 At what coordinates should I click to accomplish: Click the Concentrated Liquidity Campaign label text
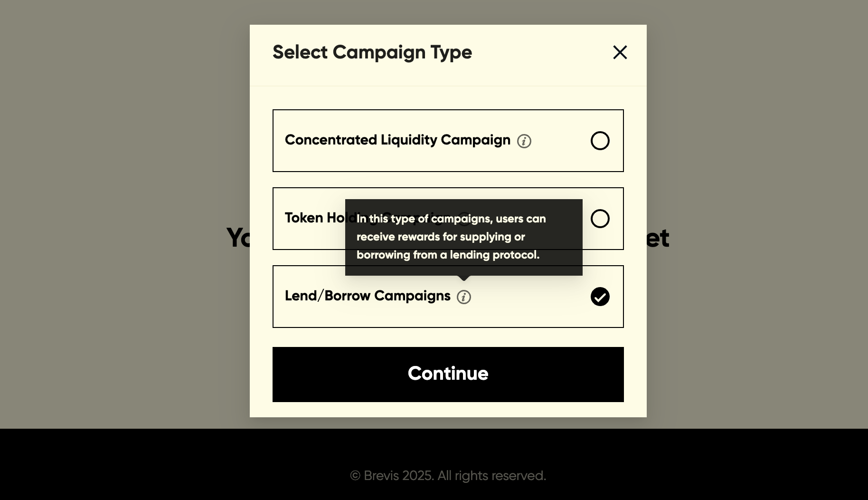pos(397,140)
